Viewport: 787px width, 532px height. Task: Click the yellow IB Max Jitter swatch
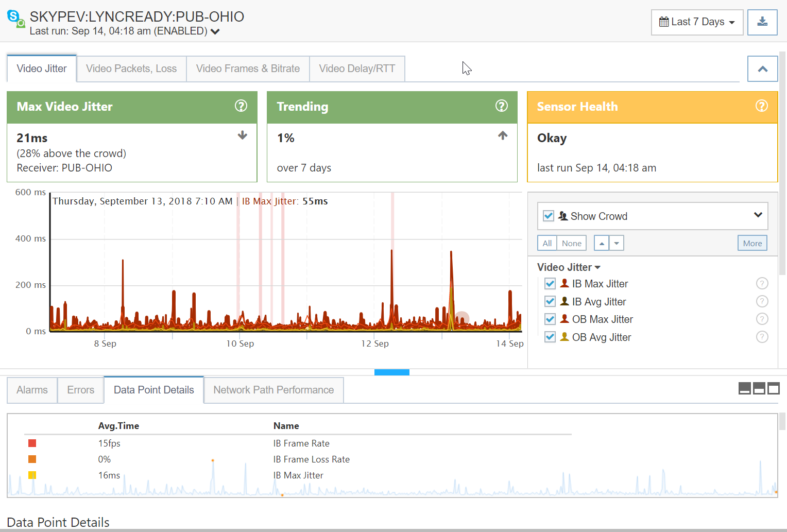(32, 475)
